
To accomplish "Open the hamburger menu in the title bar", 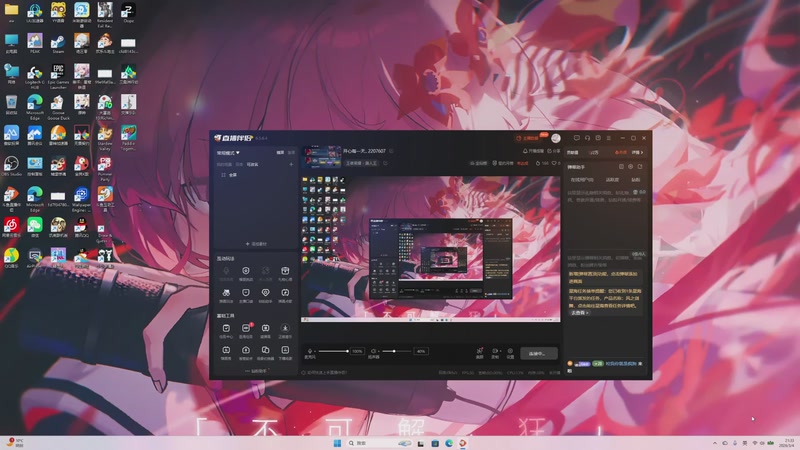I will click(x=609, y=138).
